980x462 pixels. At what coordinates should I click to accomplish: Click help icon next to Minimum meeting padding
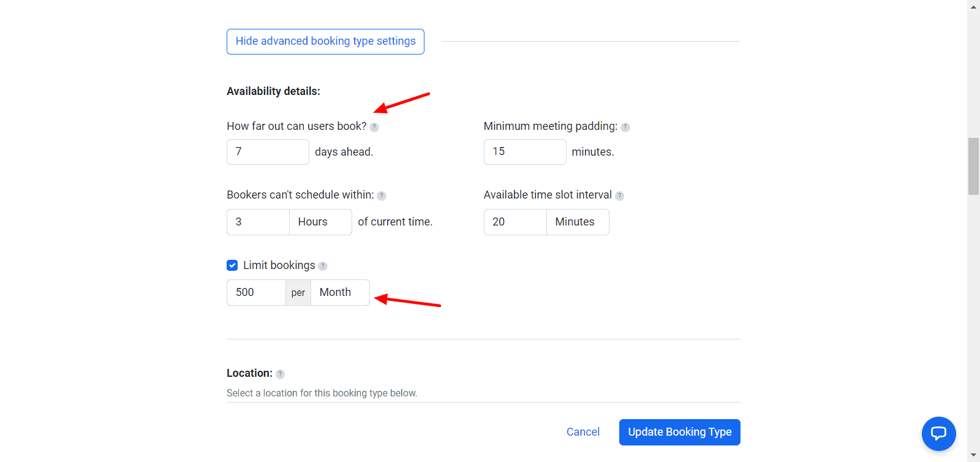625,127
